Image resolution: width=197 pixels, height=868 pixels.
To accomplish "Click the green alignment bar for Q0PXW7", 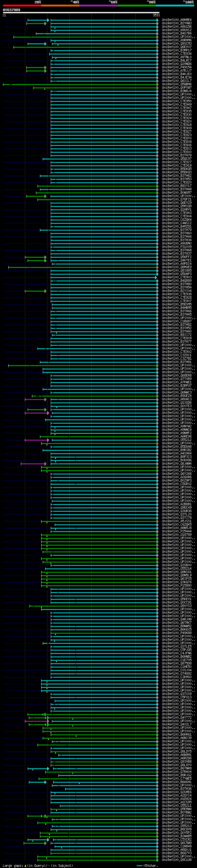I will point(96,88).
